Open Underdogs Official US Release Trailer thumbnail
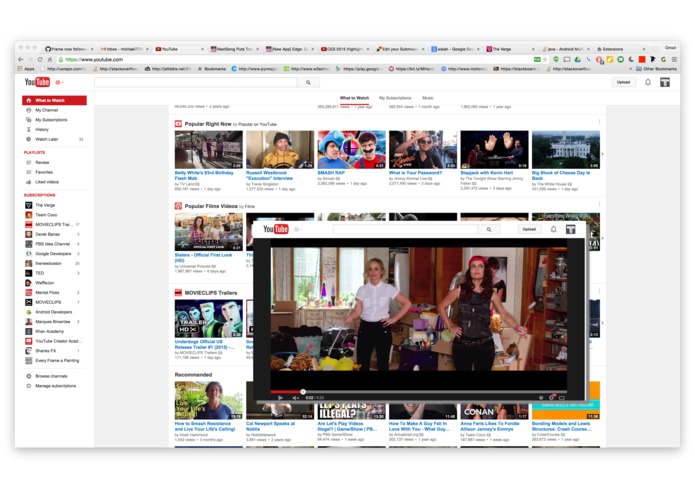Image resolution: width=695 pixels, height=494 pixels. pyautogui.click(x=209, y=319)
